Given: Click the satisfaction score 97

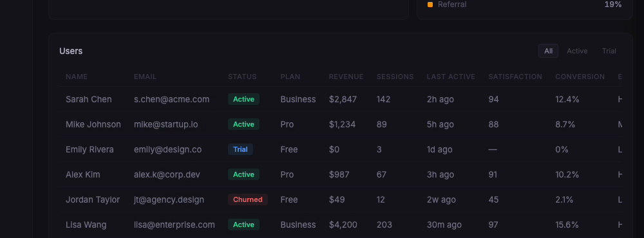Looking at the screenshot, I should 493,224.
